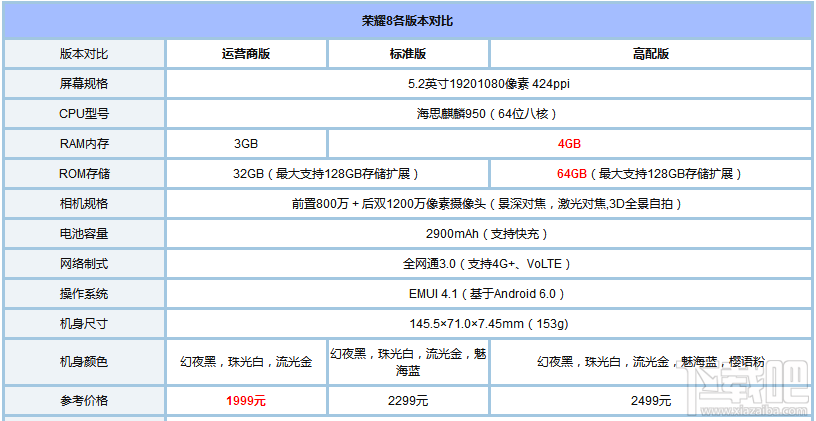Click the 2299元 price
This screenshot has width=816, height=421.
[x=407, y=401]
